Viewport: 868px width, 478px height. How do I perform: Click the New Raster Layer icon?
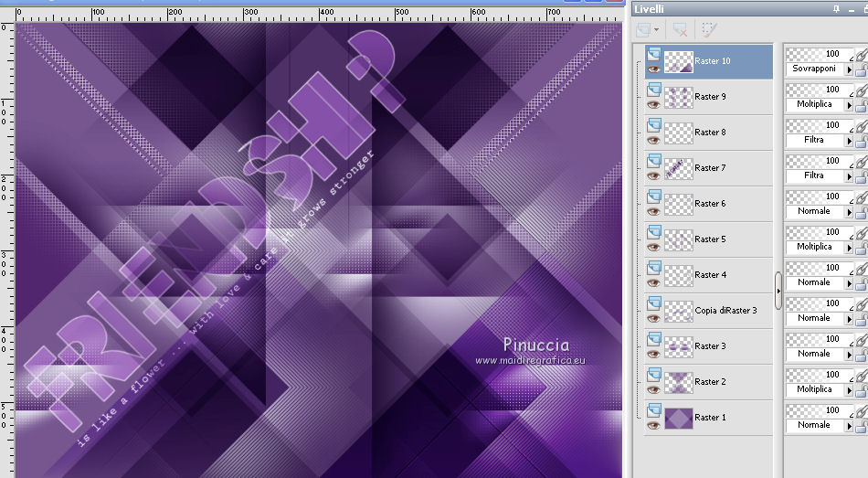click(x=644, y=30)
